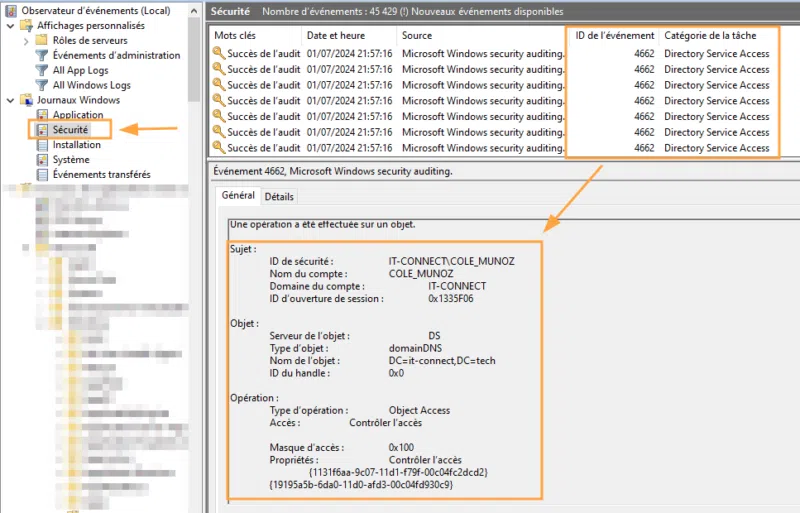The height and width of the screenshot is (513, 800).
Task: Open the All App Logs filtered view
Action: click(78, 70)
